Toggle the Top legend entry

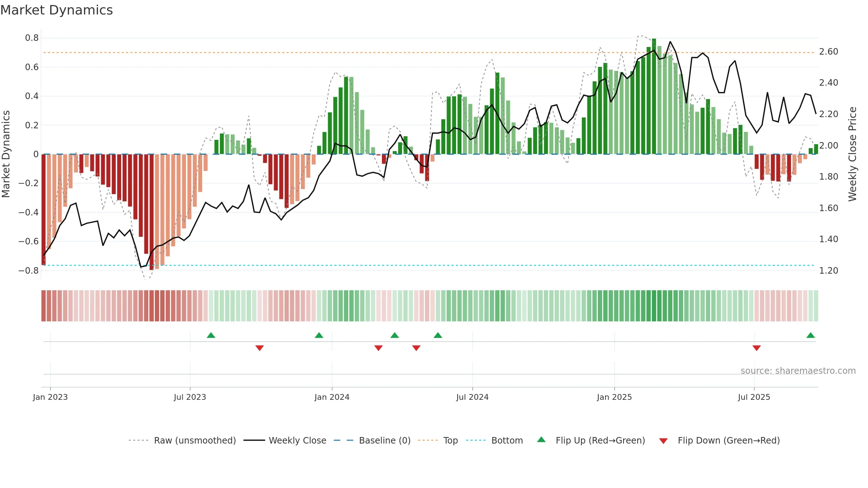pos(438,440)
